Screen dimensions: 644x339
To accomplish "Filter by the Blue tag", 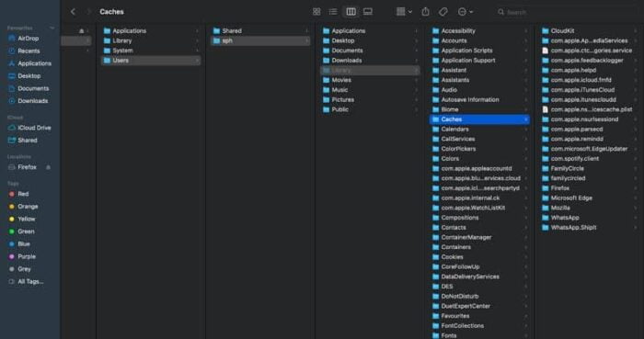I will 23,243.
